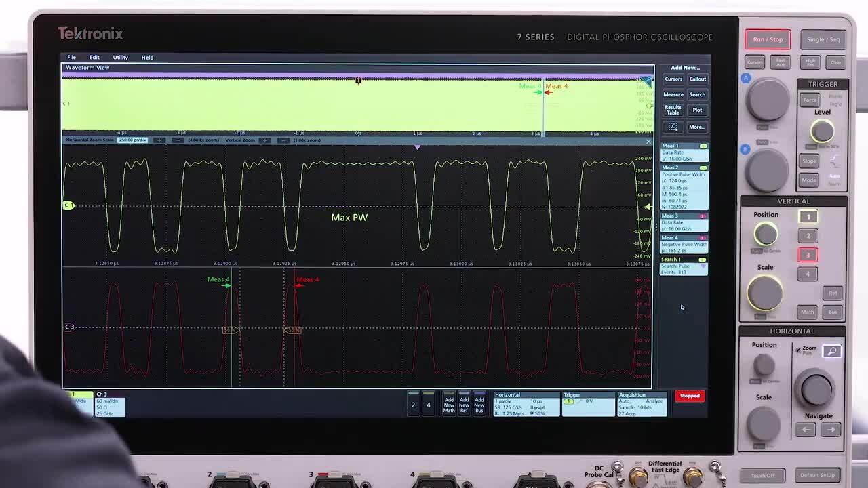Image resolution: width=868 pixels, height=488 pixels.
Task: Open the Callout annotation tool
Action: pyautogui.click(x=698, y=79)
